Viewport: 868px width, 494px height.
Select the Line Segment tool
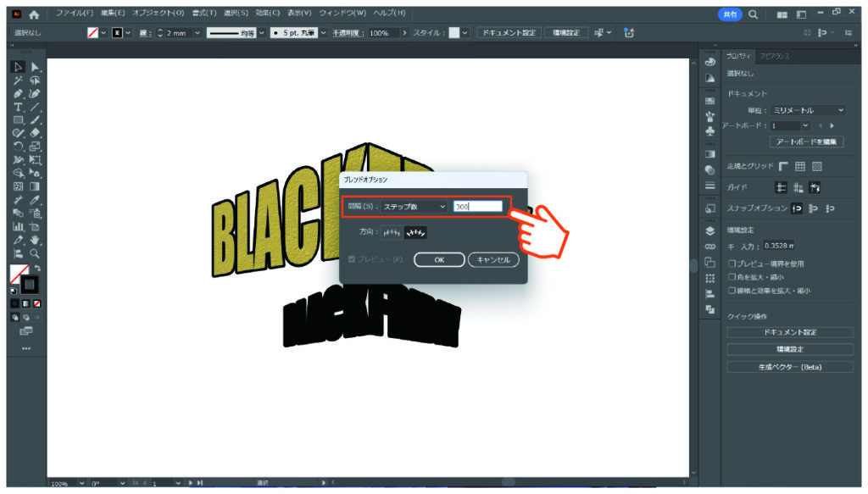35,107
